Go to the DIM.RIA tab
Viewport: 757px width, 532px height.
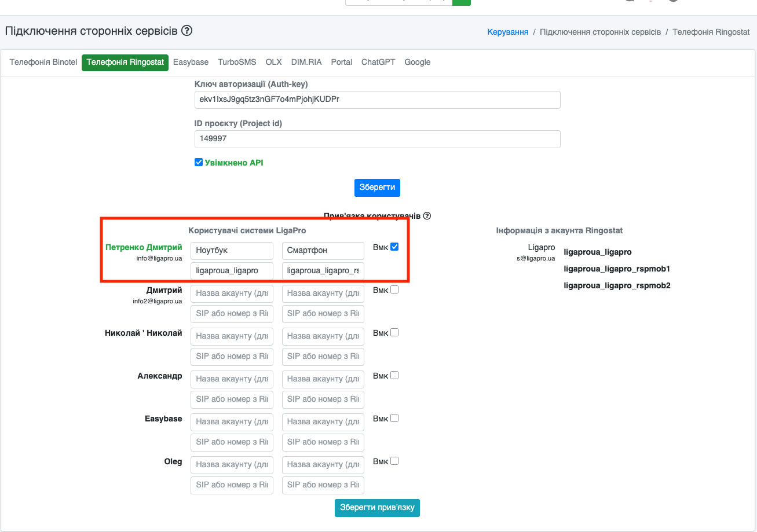(306, 63)
